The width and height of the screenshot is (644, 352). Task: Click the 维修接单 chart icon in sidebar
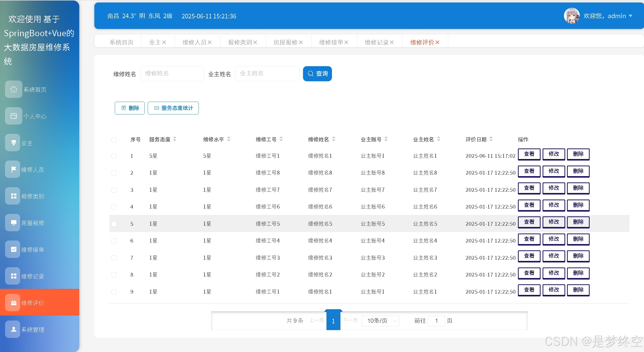pos(14,249)
